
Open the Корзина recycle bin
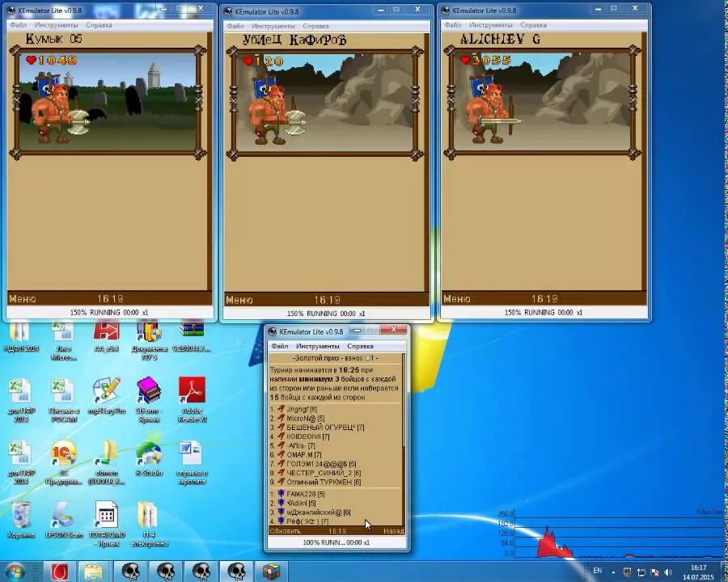[x=21, y=521]
